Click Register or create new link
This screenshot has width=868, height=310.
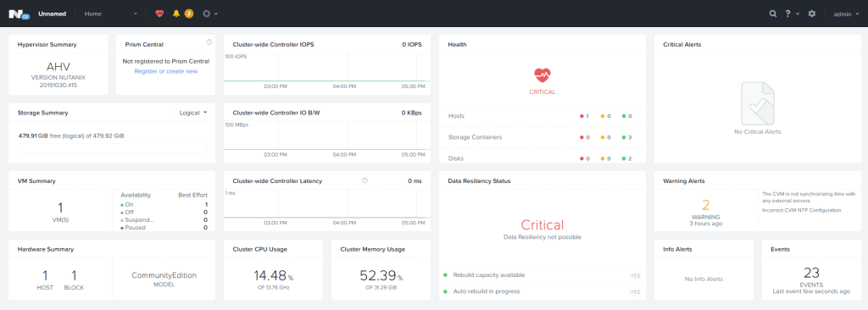(x=165, y=71)
